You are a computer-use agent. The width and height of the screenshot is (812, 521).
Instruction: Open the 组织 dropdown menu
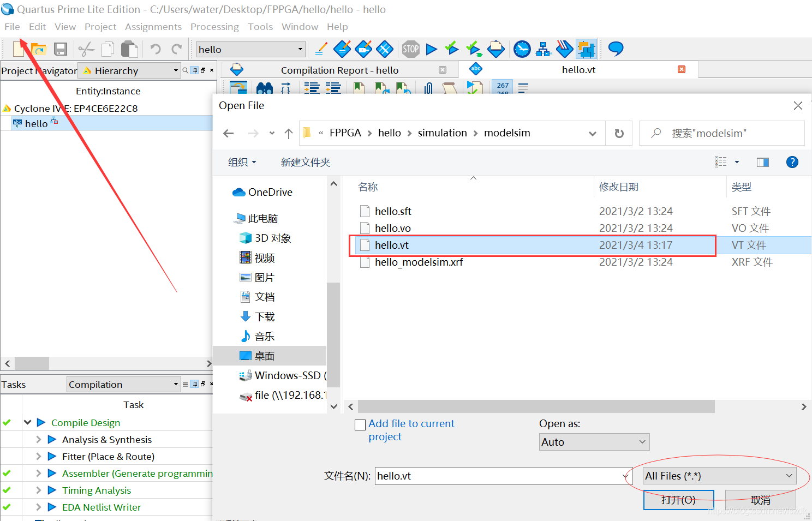[242, 162]
